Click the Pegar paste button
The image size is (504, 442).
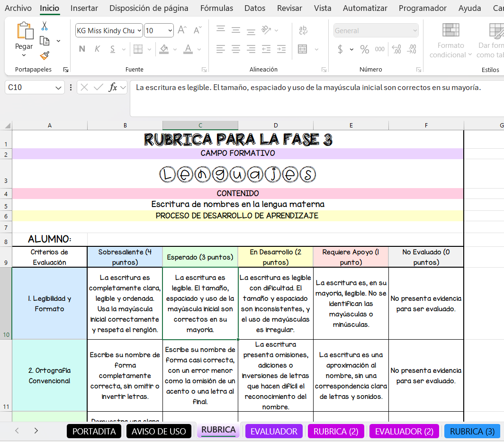pyautogui.click(x=24, y=46)
